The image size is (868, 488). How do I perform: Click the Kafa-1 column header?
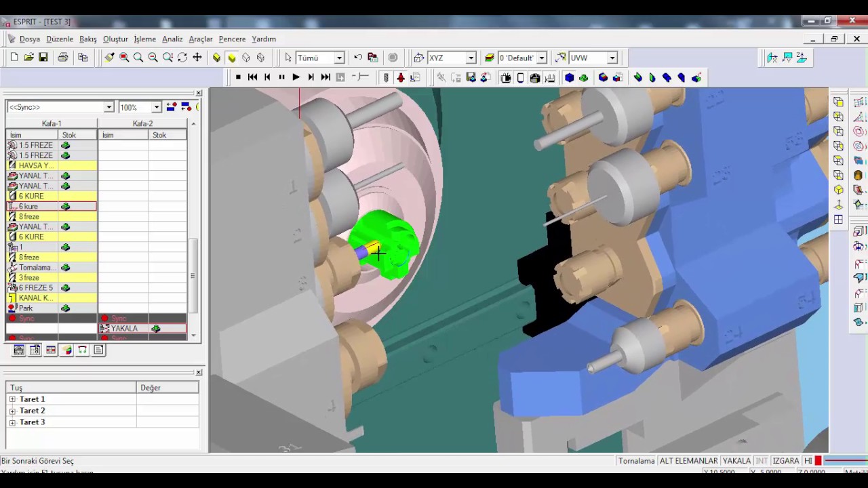coord(52,123)
